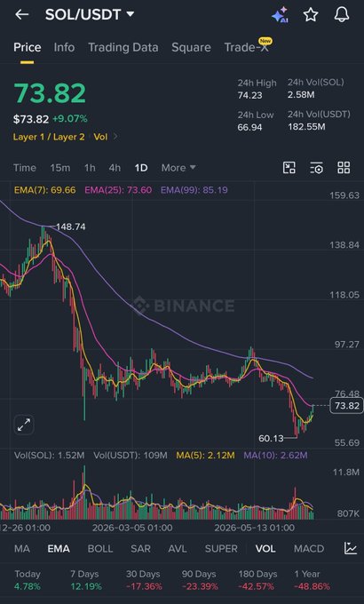Toggle the VOL indicator
Viewport: 364px width, 604px height.
click(265, 549)
